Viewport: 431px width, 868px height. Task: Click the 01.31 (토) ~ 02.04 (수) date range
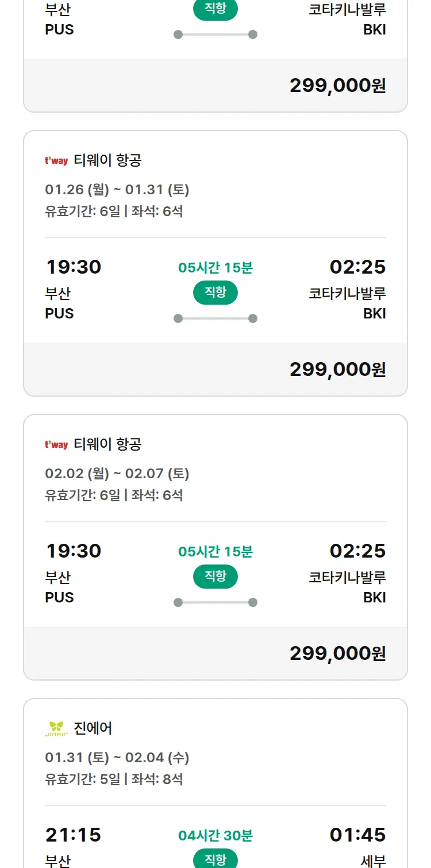pos(117,758)
